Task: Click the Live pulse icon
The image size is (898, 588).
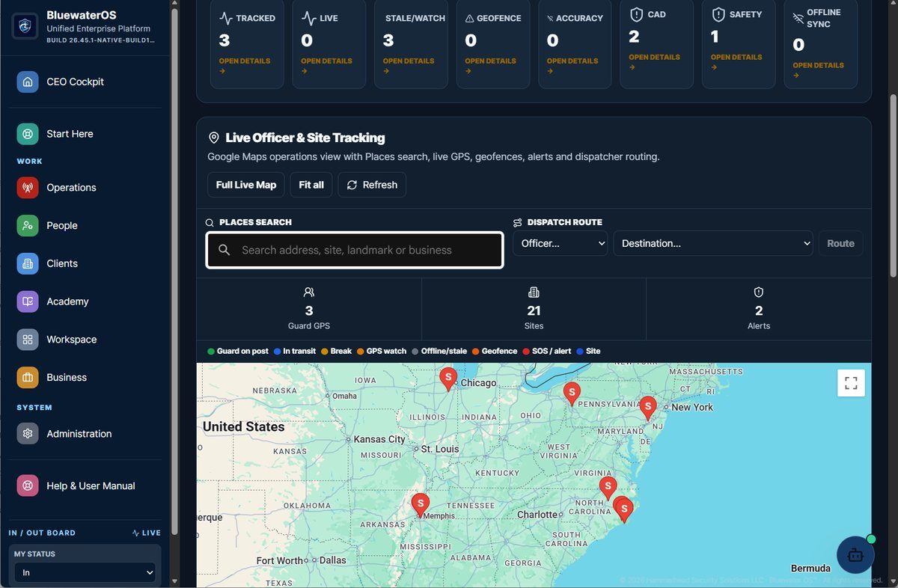Action: [308, 18]
